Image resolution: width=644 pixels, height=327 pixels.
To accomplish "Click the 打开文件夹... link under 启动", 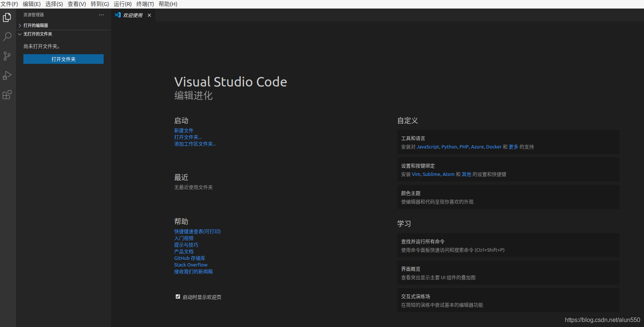I will (188, 137).
